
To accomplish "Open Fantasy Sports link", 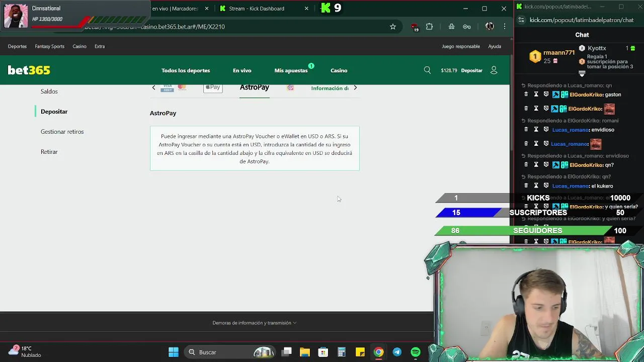I will (50, 46).
